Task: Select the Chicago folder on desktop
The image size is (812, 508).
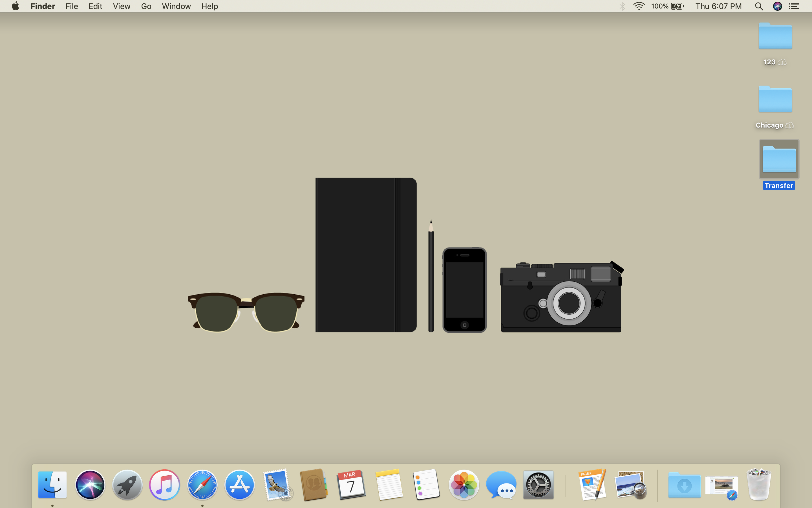Action: point(775,99)
